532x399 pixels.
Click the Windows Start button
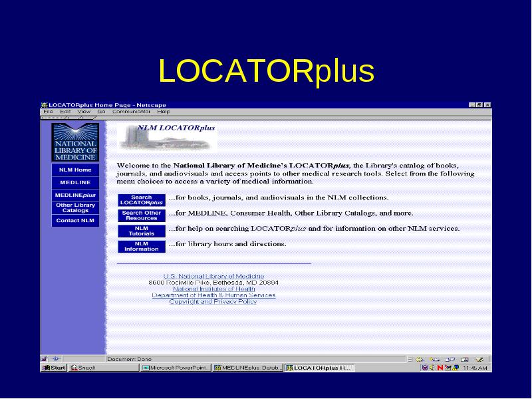point(54,368)
